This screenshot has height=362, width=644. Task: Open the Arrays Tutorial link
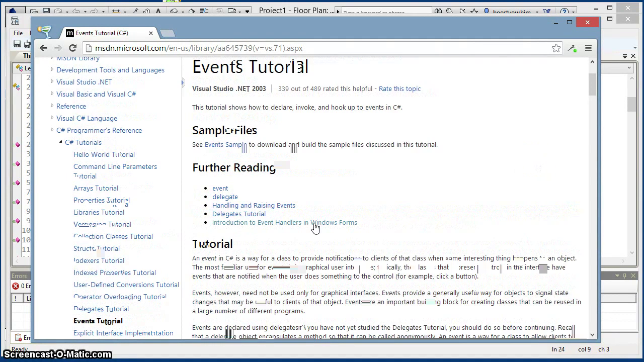click(96, 188)
